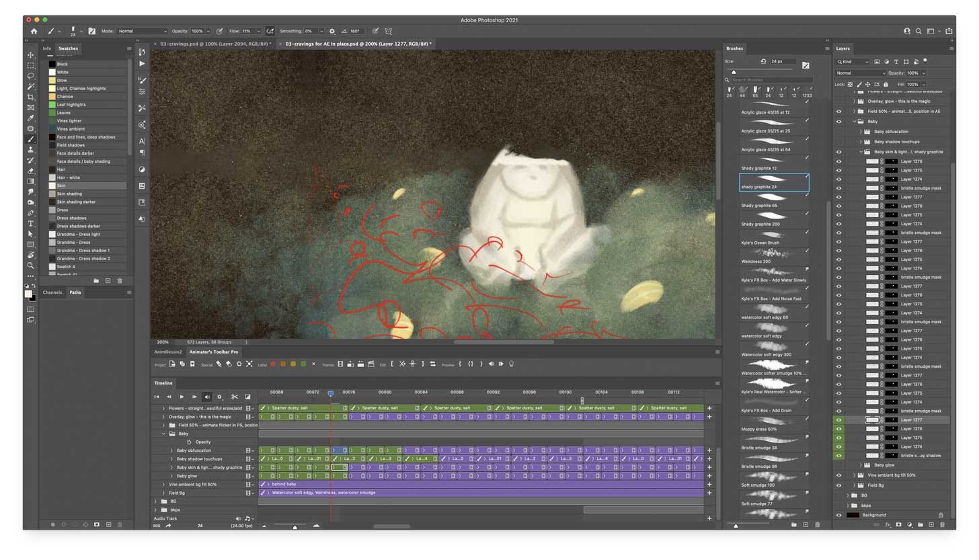
Task: Select the Hand tool
Action: pos(30,255)
